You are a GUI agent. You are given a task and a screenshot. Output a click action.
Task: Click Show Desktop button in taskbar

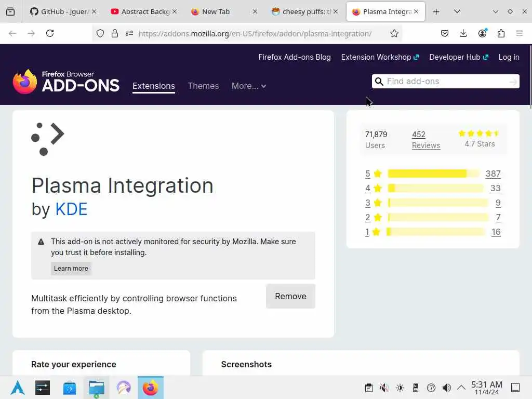click(x=515, y=388)
